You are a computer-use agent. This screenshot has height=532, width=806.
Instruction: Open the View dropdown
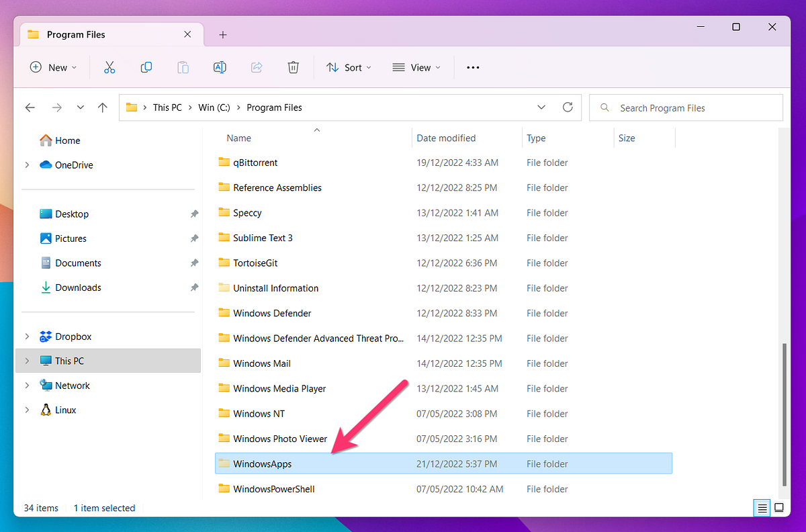click(416, 67)
